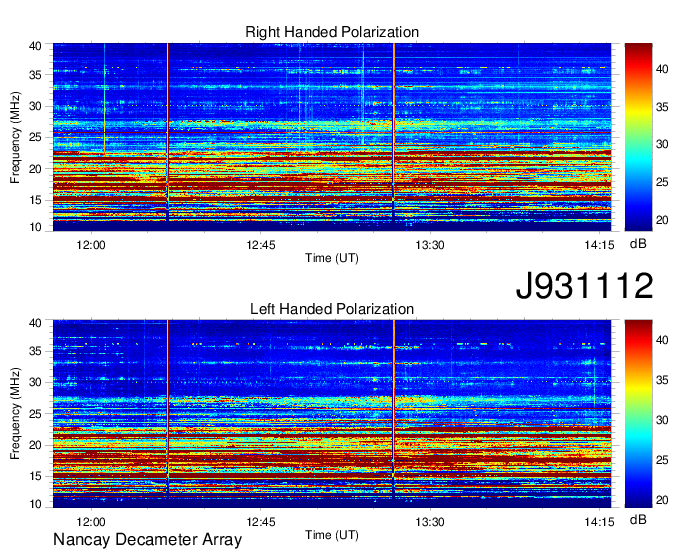Viewport: 680px width, 552px height.
Task: Click the yellow vertical spike near 12:20, Right Handed plot
Action: [x=167, y=130]
